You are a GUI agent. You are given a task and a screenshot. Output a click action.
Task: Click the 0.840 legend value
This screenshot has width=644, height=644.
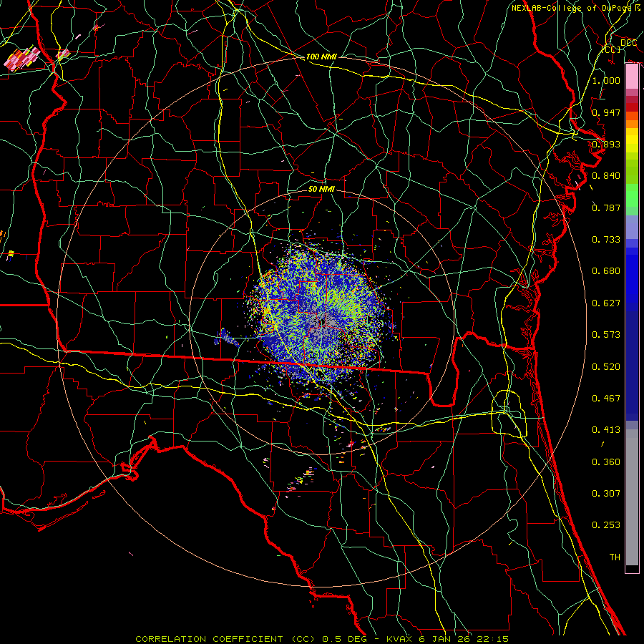pyautogui.click(x=606, y=176)
